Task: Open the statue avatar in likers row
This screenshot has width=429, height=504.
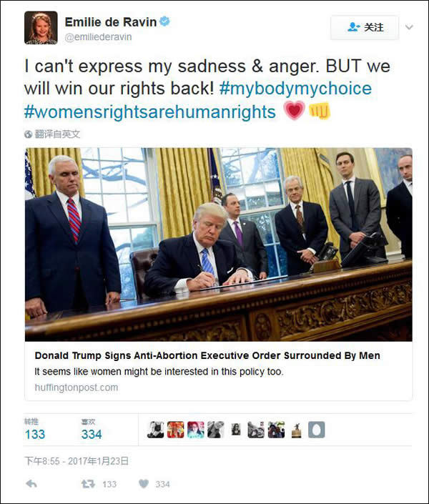Action: tap(297, 430)
